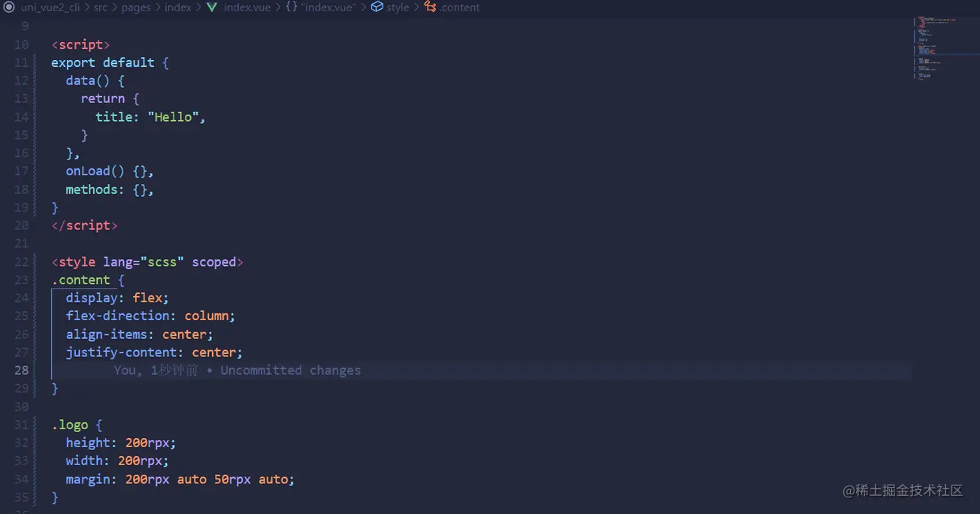Viewport: 980px width, 514px height.
Task: Place cursor on the "Hello" title string
Action: click(174, 117)
